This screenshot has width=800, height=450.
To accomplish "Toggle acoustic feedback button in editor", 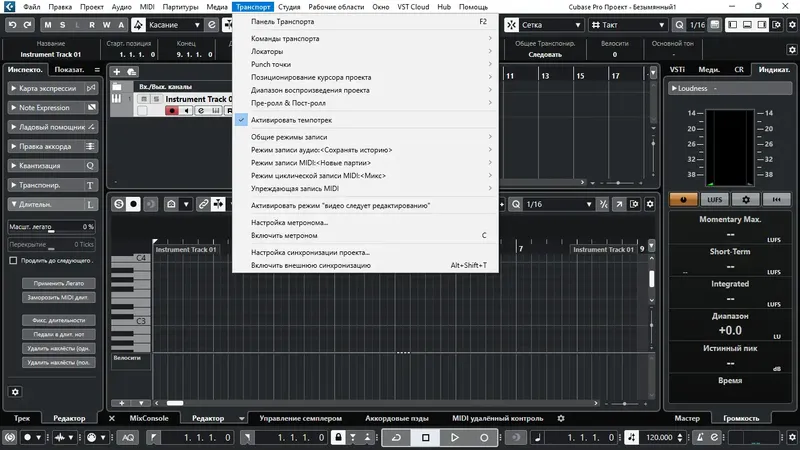I will (151, 204).
